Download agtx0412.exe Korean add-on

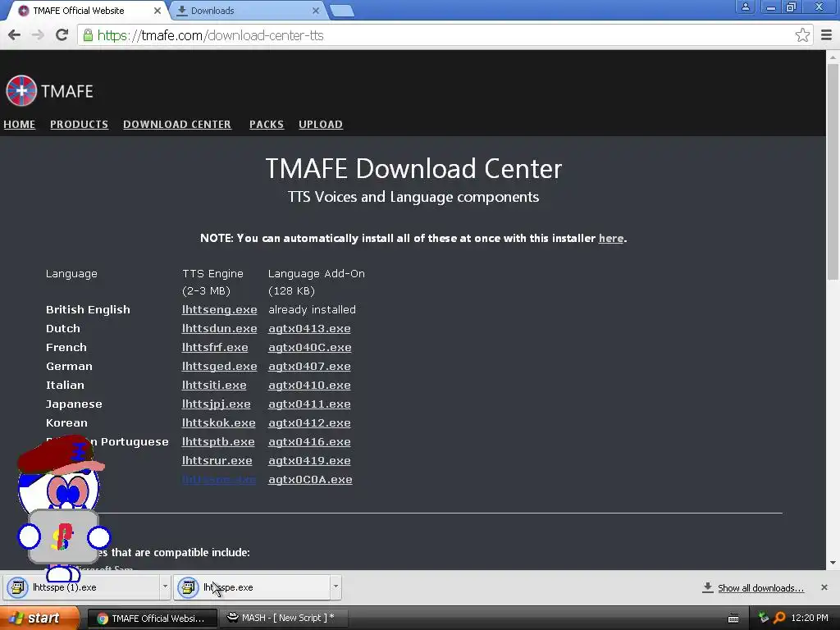click(x=309, y=422)
